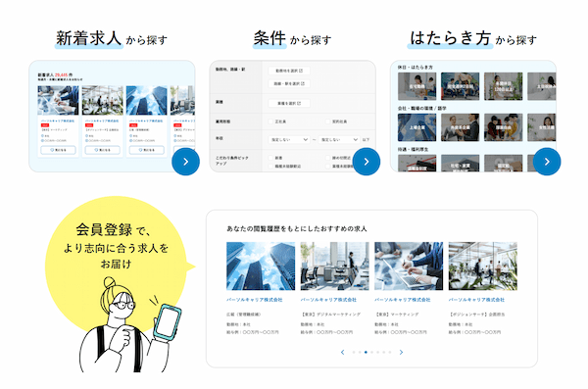Open the recommended job image showing office chairs
588x389 pixels.
pyautogui.click(x=334, y=266)
